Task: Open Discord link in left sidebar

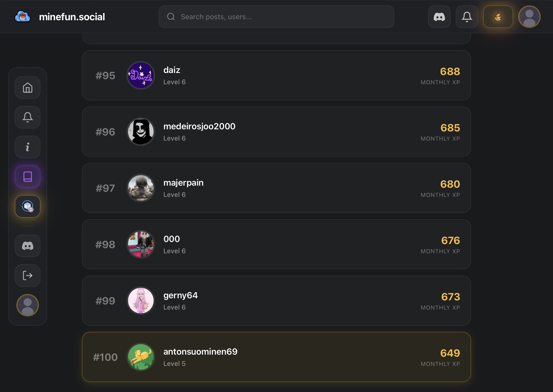Action: click(28, 246)
